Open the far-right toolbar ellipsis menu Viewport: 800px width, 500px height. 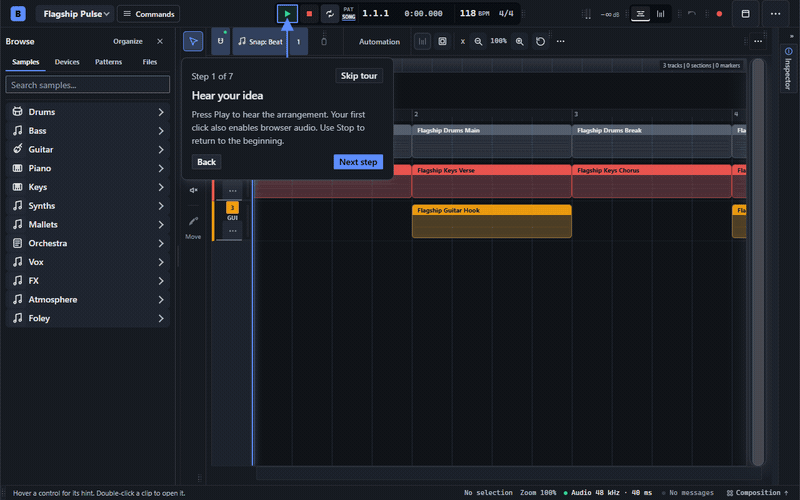[x=758, y=41]
